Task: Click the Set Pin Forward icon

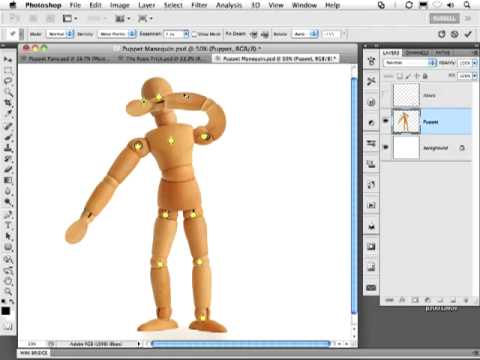Action: (254, 34)
